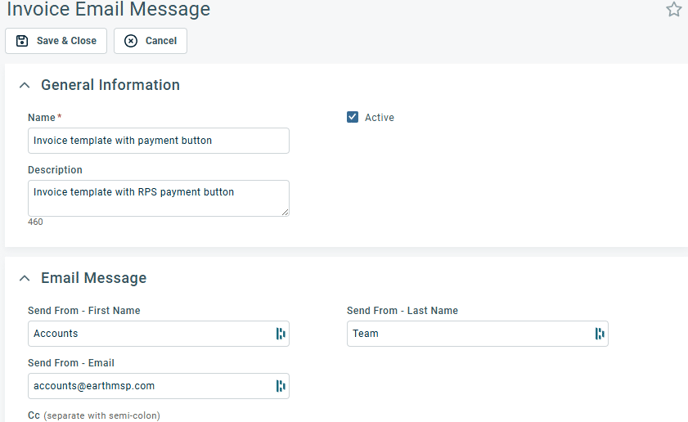Click the General Information heading
The height and width of the screenshot is (422, 688).
coord(111,85)
